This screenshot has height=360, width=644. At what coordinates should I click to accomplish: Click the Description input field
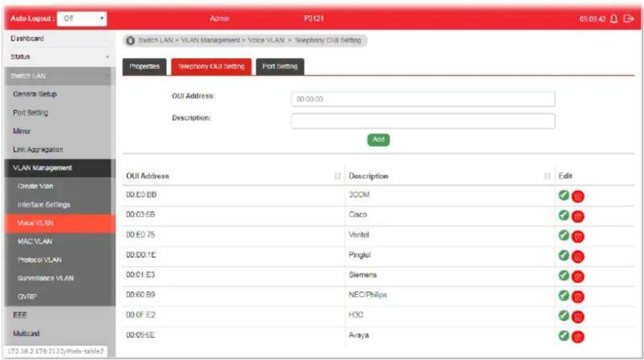(423, 121)
